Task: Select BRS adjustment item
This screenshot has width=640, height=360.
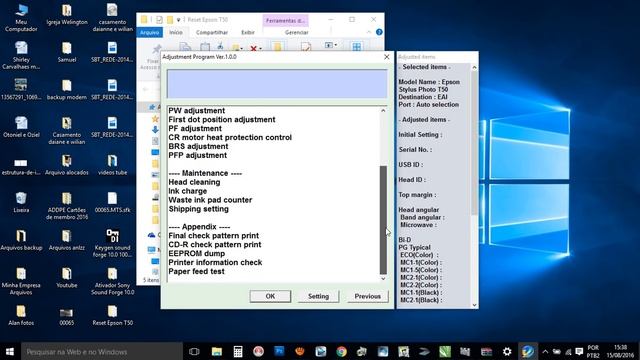Action: [x=198, y=147]
